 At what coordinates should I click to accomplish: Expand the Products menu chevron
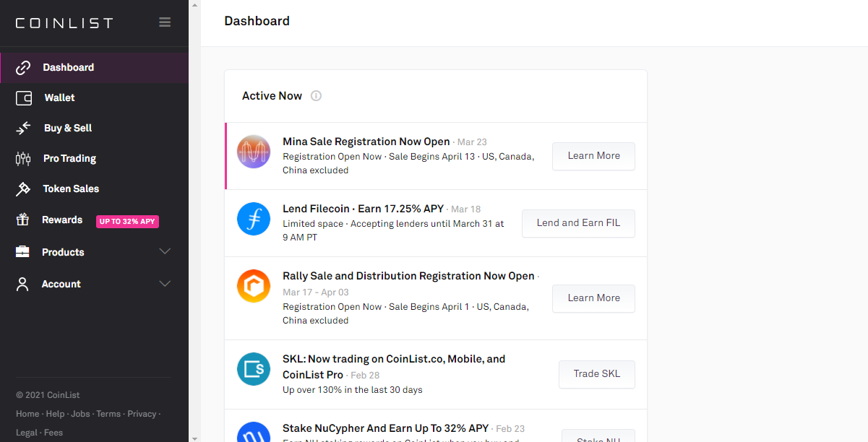(165, 252)
